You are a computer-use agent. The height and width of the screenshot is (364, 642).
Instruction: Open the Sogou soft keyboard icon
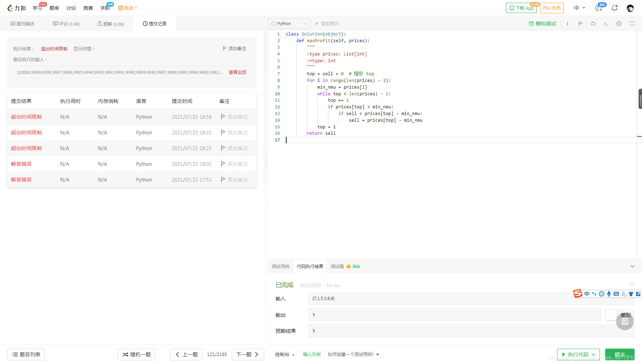(616, 294)
